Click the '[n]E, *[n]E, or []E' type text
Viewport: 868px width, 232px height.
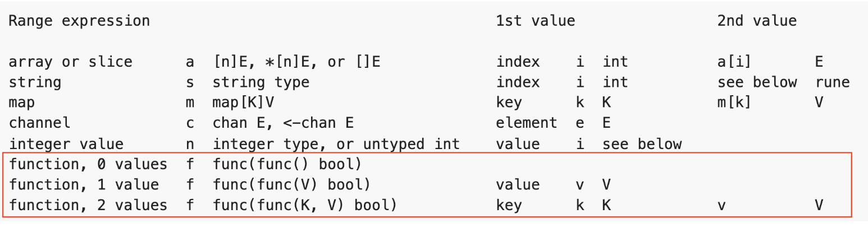point(296,62)
